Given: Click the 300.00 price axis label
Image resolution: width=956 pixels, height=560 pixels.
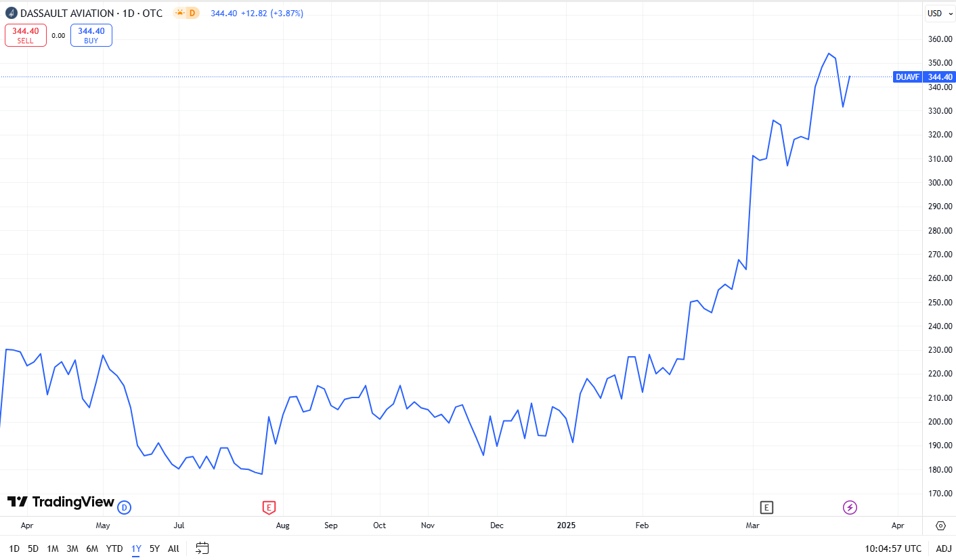Looking at the screenshot, I should [940, 183].
